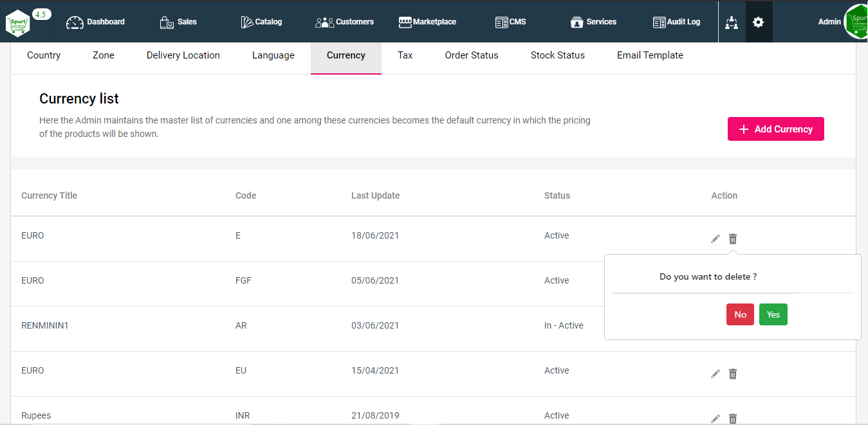Edit the Rupees INR row

[716, 419]
